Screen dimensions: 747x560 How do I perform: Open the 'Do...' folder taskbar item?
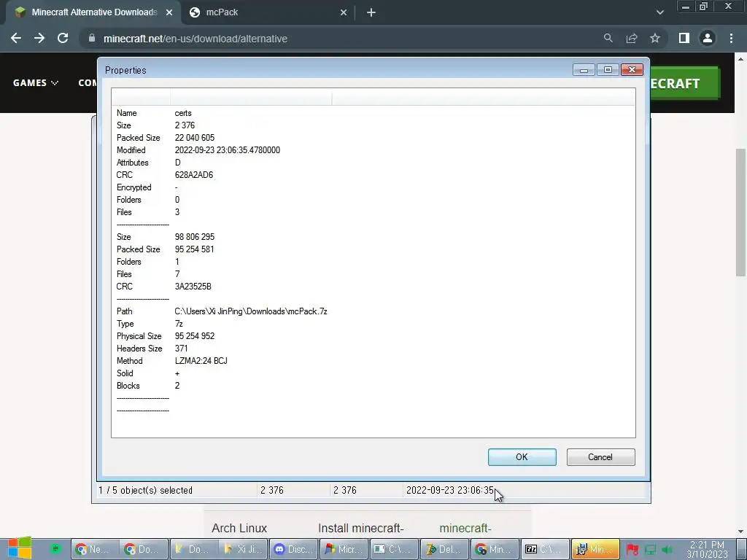pos(194,549)
